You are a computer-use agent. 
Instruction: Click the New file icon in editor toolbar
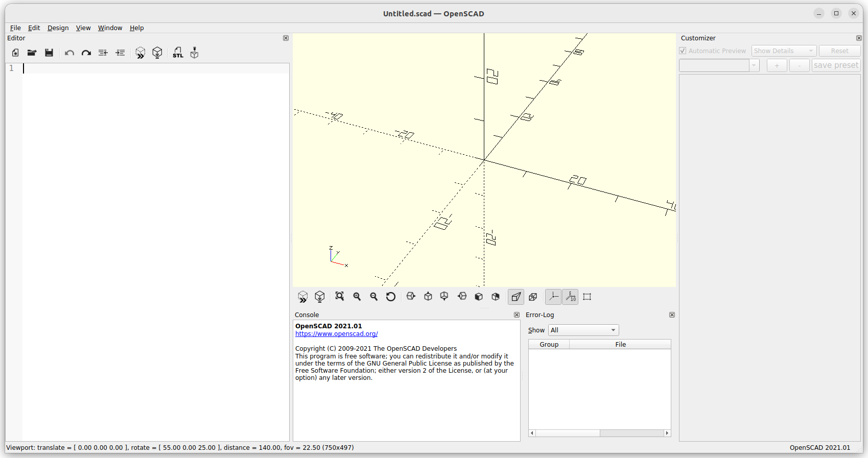tap(15, 53)
